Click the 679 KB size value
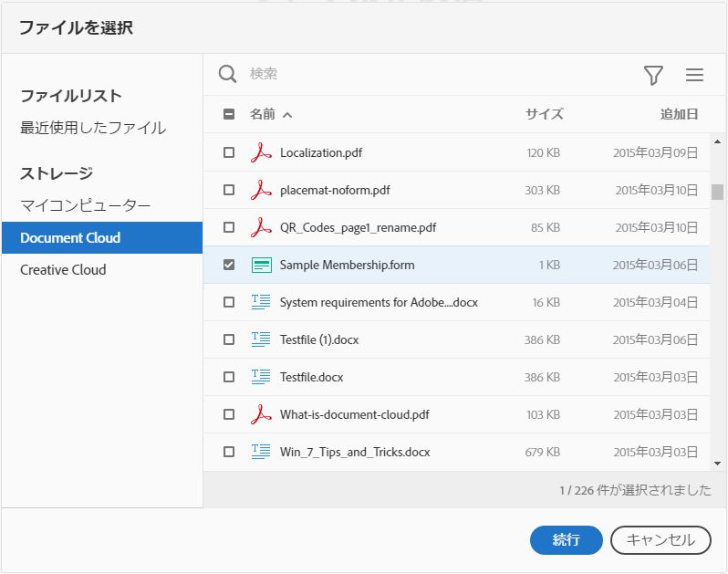The width and height of the screenshot is (728, 574). pos(542,452)
